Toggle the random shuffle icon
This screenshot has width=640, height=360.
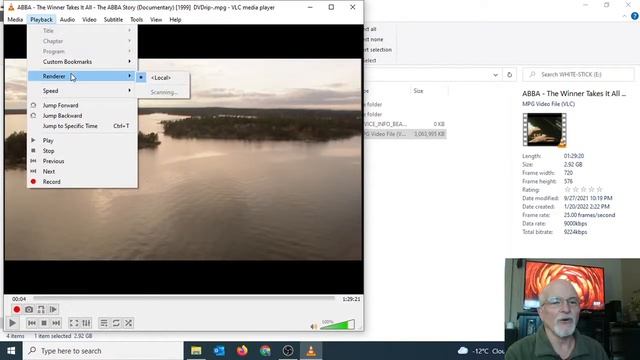[128, 323]
